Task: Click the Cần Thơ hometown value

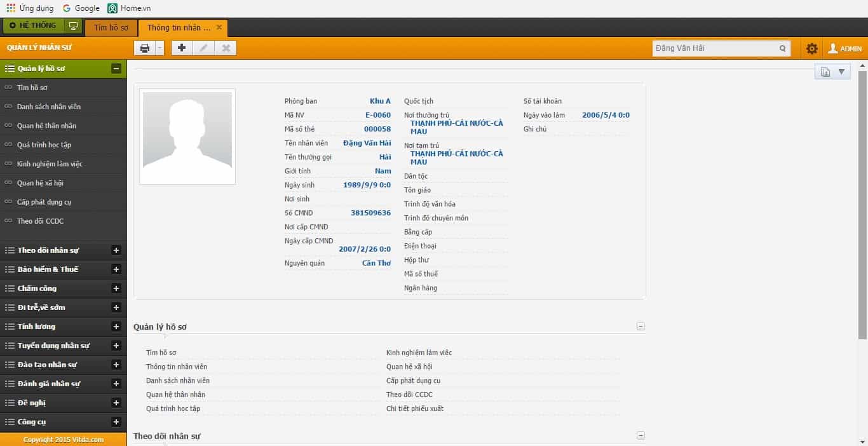Action: 376,263
